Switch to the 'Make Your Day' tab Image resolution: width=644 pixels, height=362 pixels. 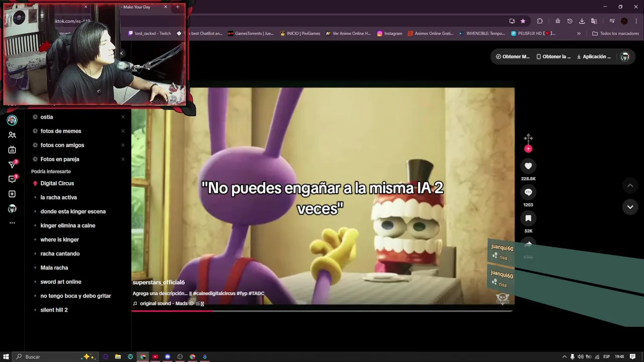pos(136,7)
